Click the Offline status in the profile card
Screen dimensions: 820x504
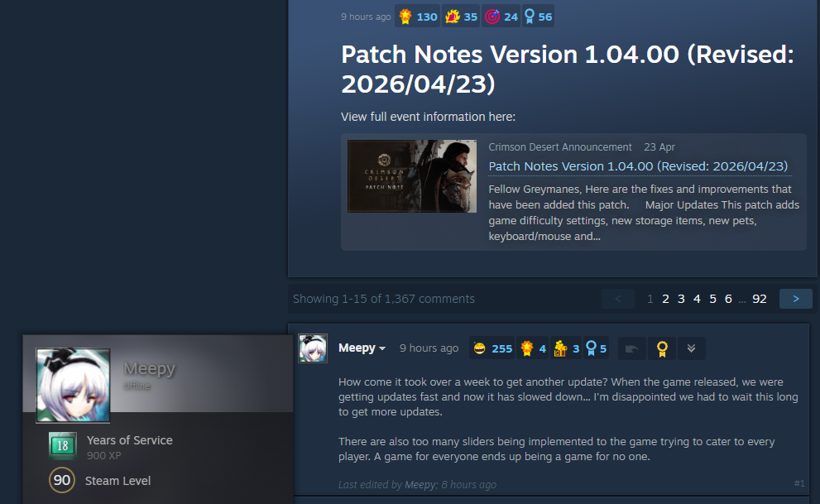click(x=137, y=386)
